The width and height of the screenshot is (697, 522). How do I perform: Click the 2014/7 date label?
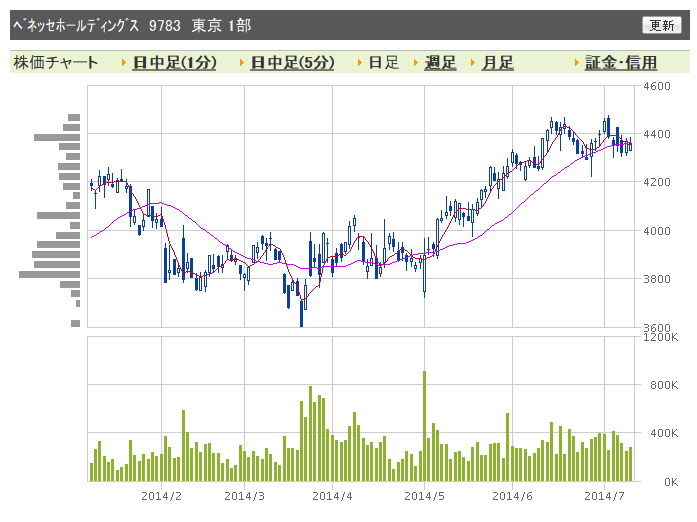pyautogui.click(x=605, y=496)
